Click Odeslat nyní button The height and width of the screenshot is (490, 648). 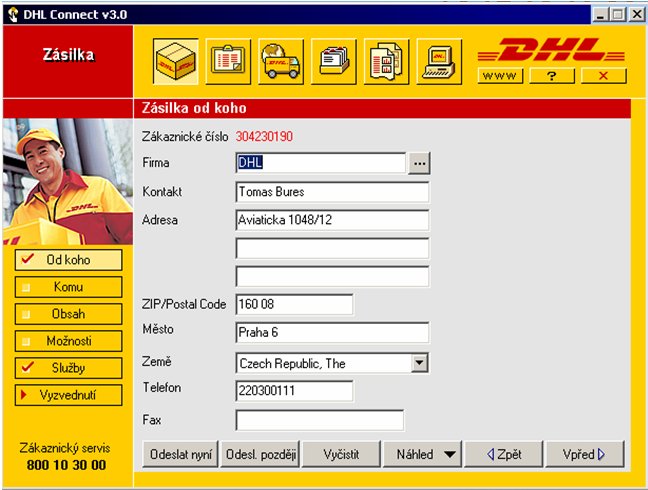(x=181, y=454)
